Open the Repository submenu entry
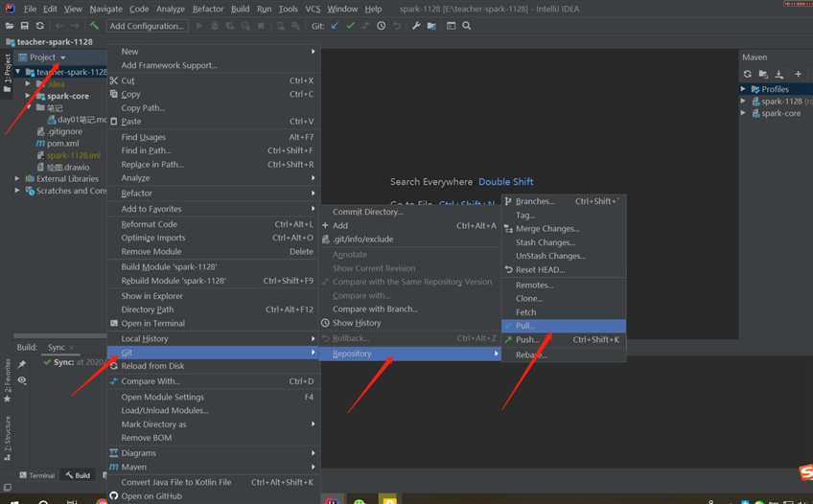 click(x=410, y=354)
